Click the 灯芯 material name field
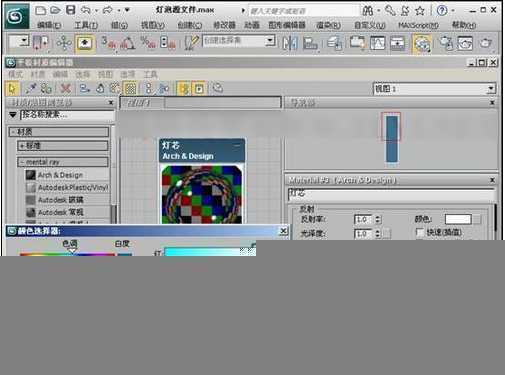 point(391,194)
